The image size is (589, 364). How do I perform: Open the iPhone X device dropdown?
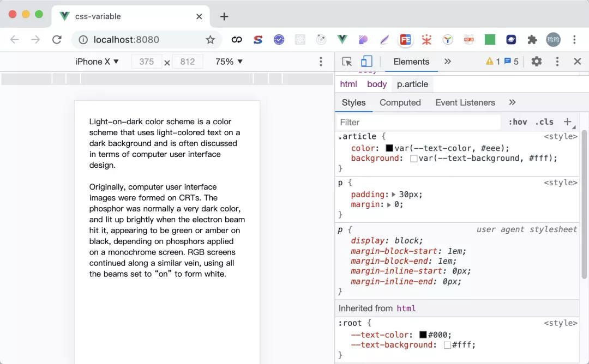[97, 62]
